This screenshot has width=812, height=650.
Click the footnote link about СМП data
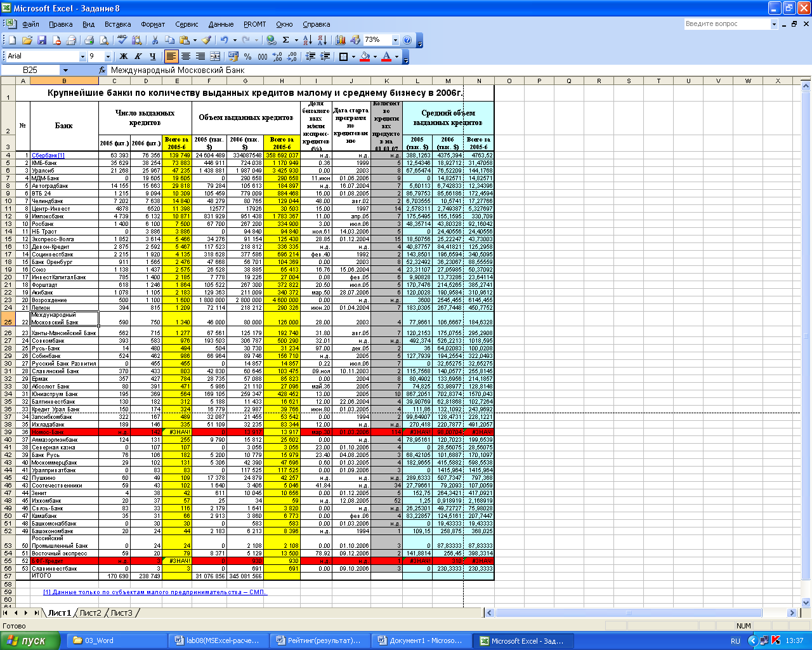coord(155,592)
